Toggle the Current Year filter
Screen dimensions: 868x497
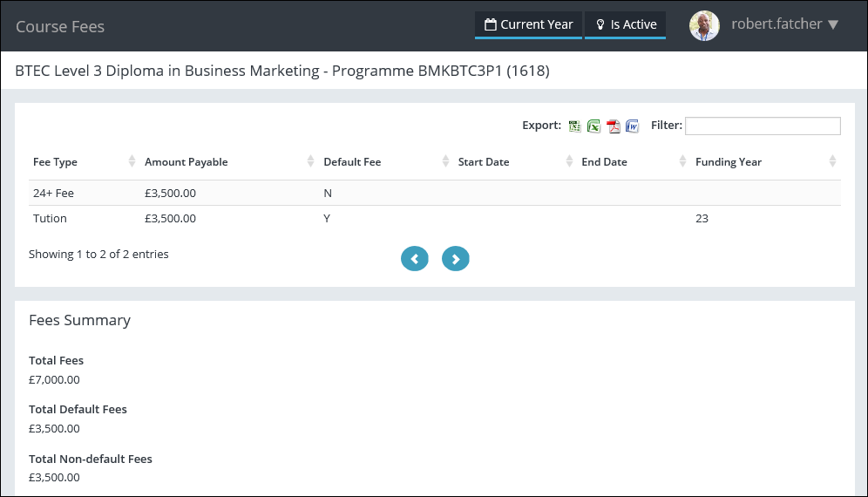(x=528, y=24)
